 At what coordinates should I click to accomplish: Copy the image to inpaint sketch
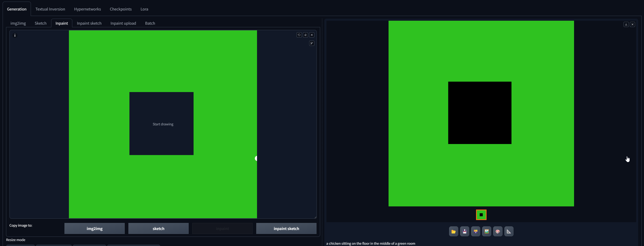click(286, 228)
